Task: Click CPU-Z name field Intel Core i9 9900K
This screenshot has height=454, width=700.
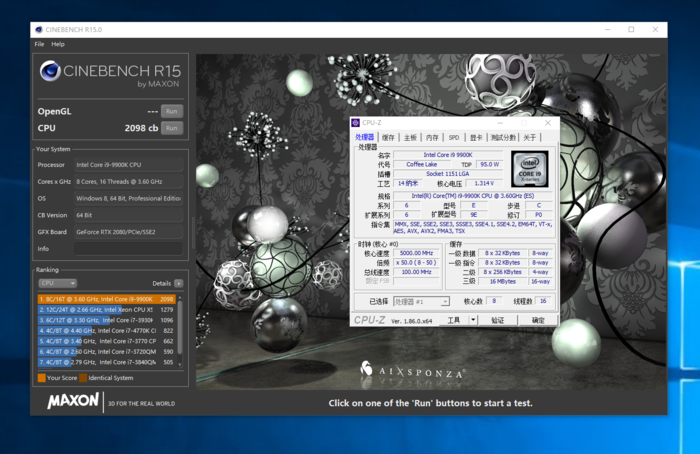Action: [x=448, y=155]
